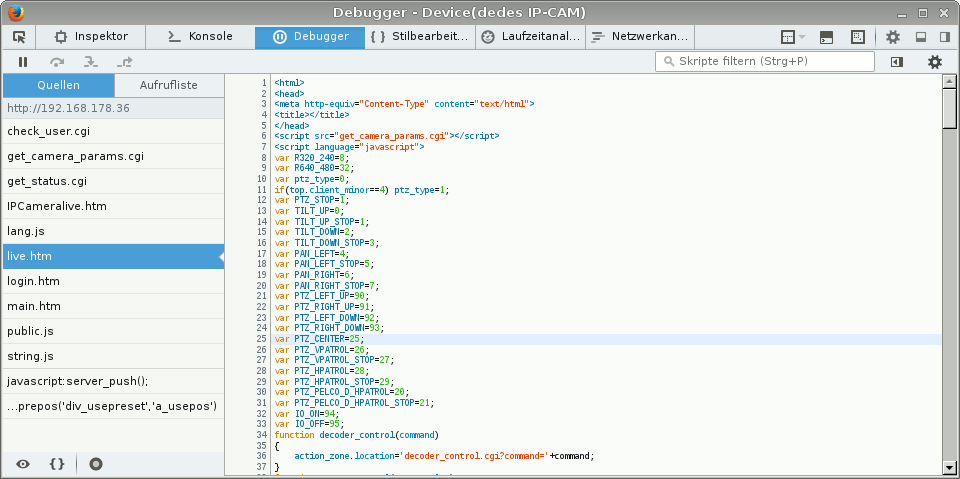This screenshot has height=479, width=960.
Task: Open frame selection dropdown in toolbar
Action: point(793,37)
